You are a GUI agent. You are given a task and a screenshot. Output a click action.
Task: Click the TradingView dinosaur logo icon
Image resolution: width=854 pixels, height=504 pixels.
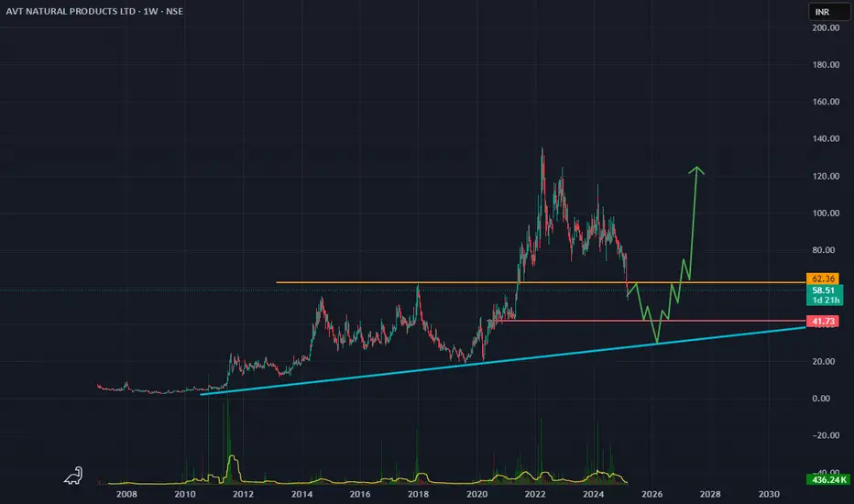pos(73,476)
